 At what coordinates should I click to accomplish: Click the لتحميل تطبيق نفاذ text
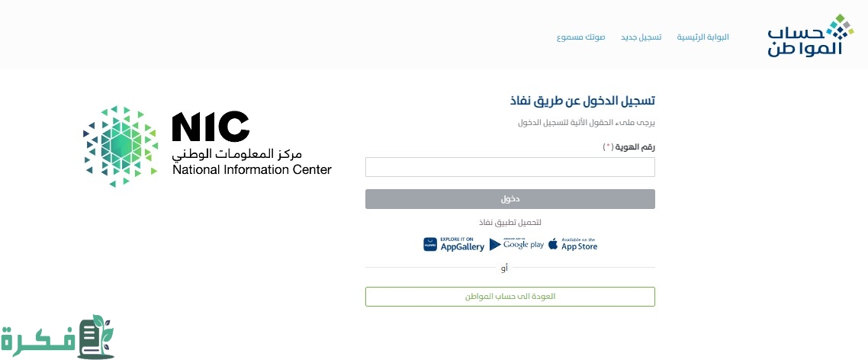(x=510, y=222)
